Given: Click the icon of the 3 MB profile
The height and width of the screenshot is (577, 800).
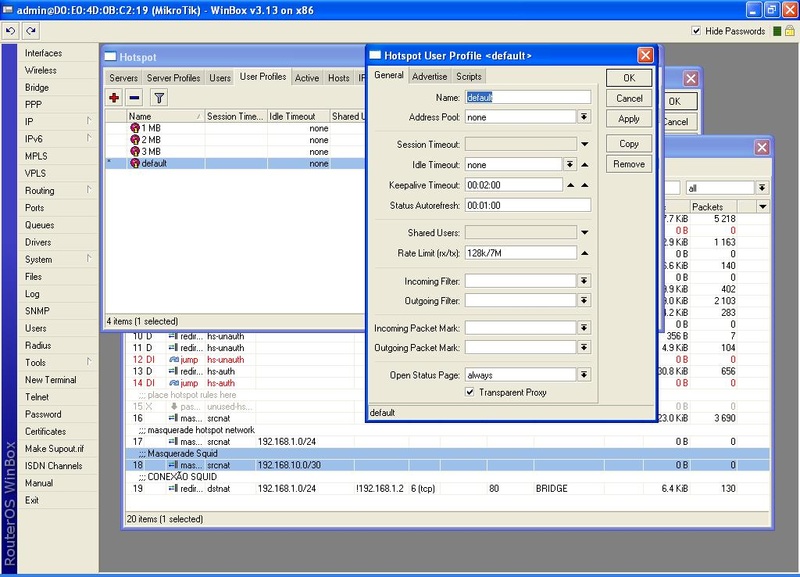Looking at the screenshot, I should [x=135, y=152].
